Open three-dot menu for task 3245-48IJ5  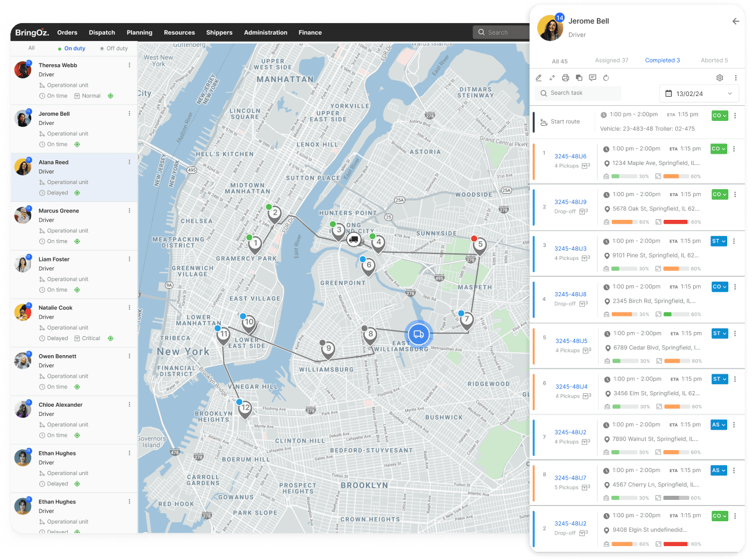point(735,334)
